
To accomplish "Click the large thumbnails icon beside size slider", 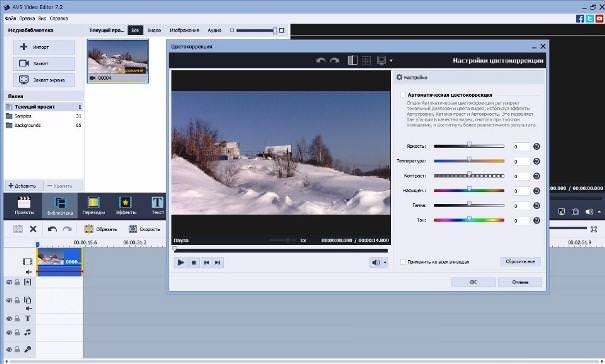I will point(282,30).
